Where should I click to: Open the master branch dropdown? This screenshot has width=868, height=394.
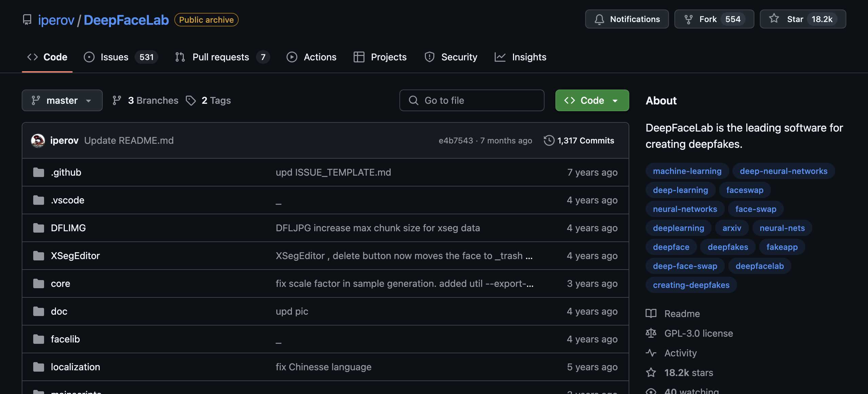tap(62, 100)
